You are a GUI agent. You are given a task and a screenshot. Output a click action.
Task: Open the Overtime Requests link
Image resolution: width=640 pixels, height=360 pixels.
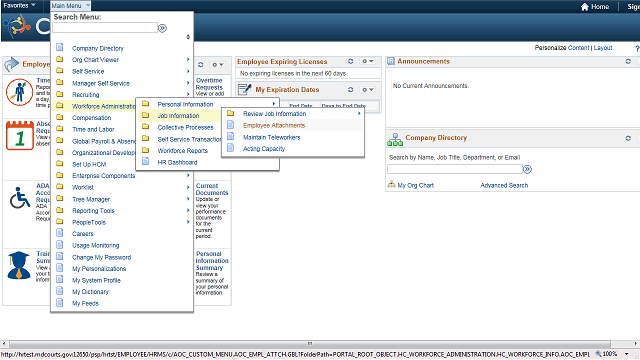click(209, 84)
